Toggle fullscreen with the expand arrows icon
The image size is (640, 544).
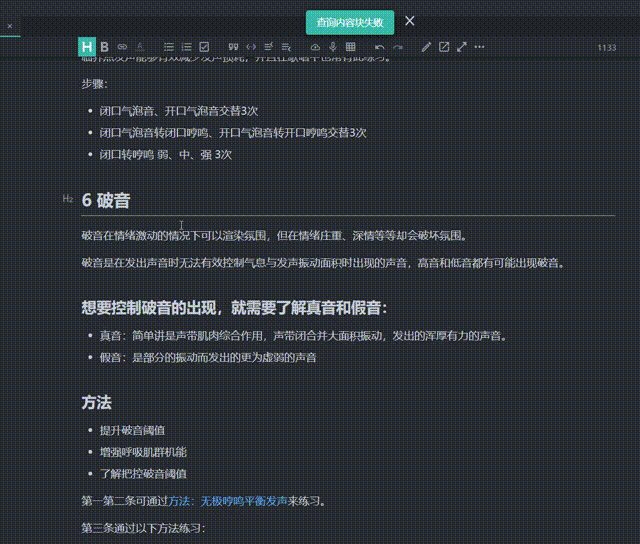pyautogui.click(x=462, y=47)
